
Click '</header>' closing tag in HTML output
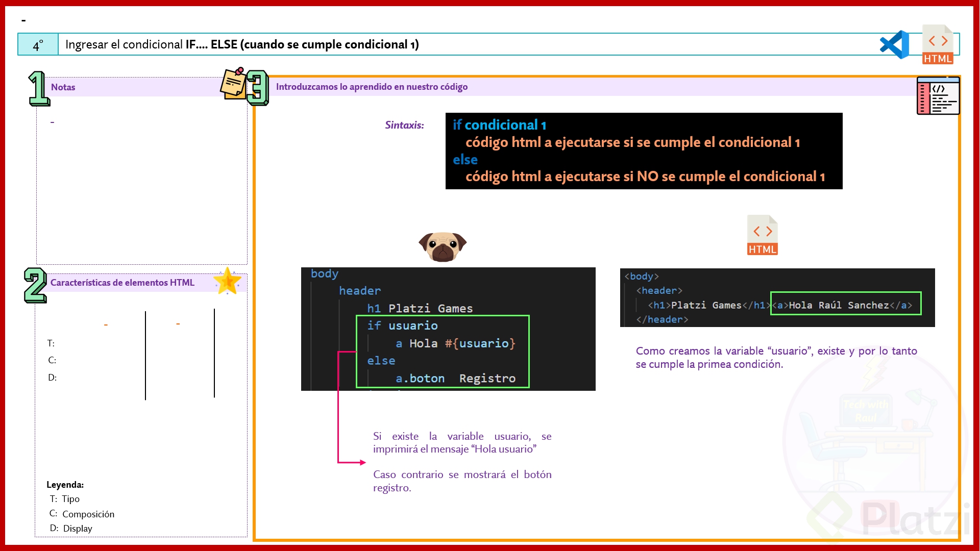point(662,319)
